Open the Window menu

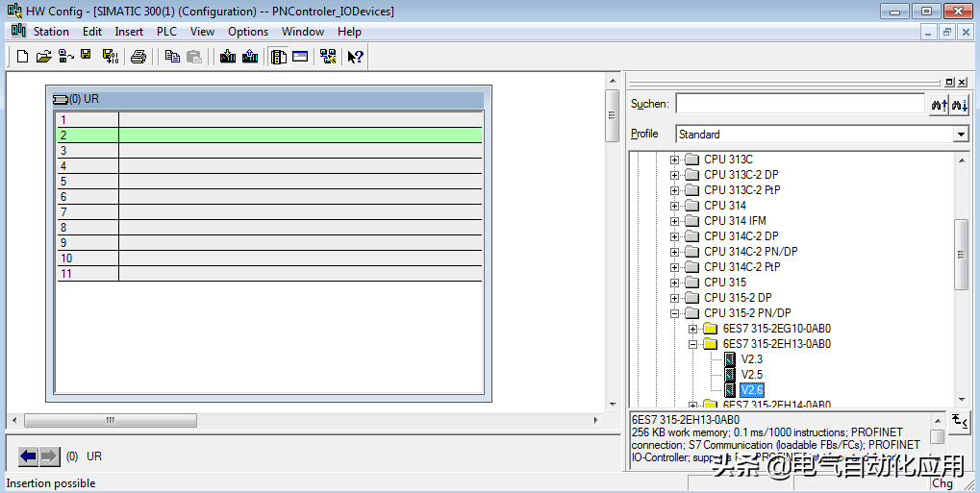303,32
